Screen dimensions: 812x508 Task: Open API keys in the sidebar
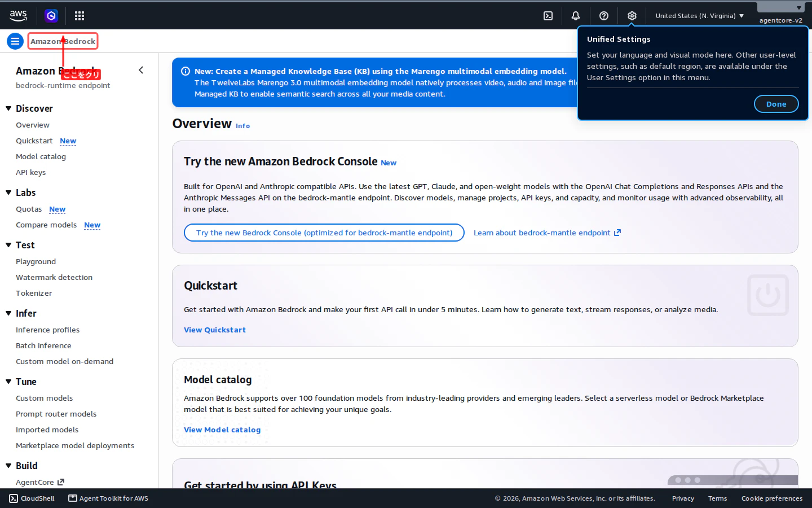point(30,172)
